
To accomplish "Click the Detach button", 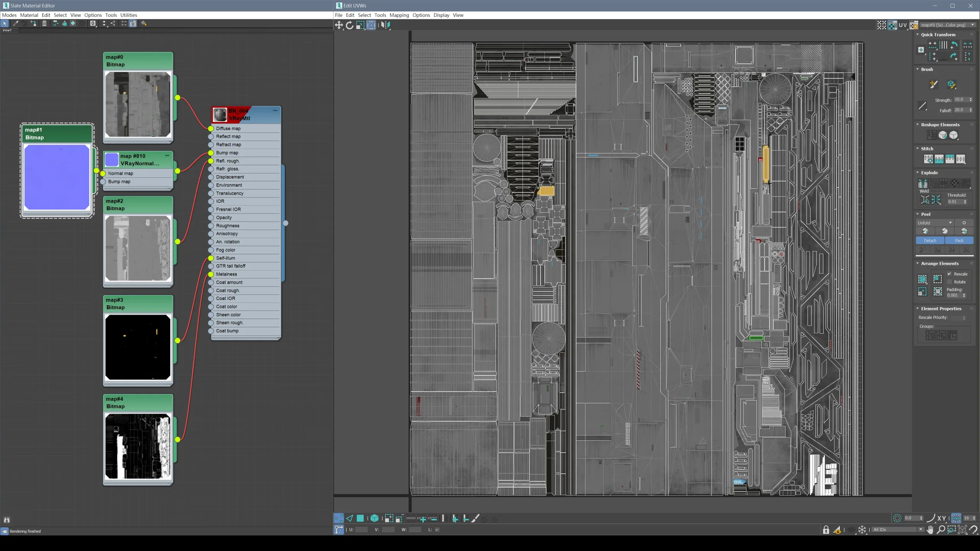I will 930,240.
